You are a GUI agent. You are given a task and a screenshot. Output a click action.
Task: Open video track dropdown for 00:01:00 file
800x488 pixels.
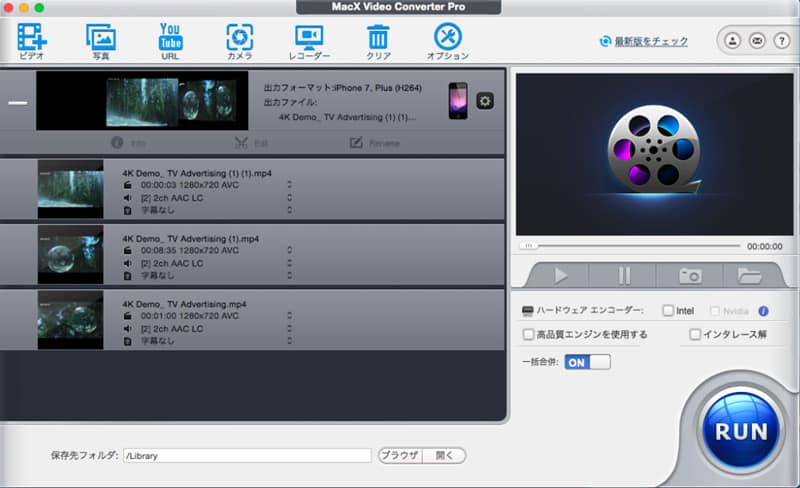pyautogui.click(x=289, y=315)
